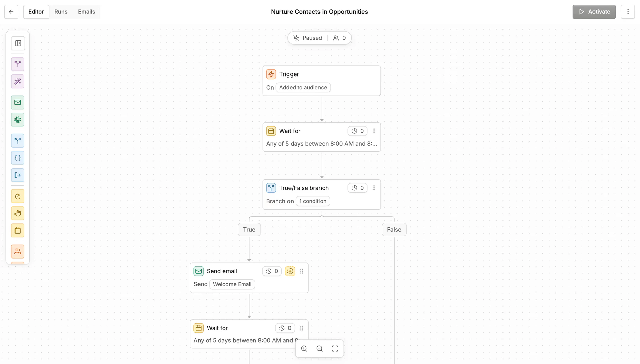Choose the curly braces code block icon

pos(18,158)
